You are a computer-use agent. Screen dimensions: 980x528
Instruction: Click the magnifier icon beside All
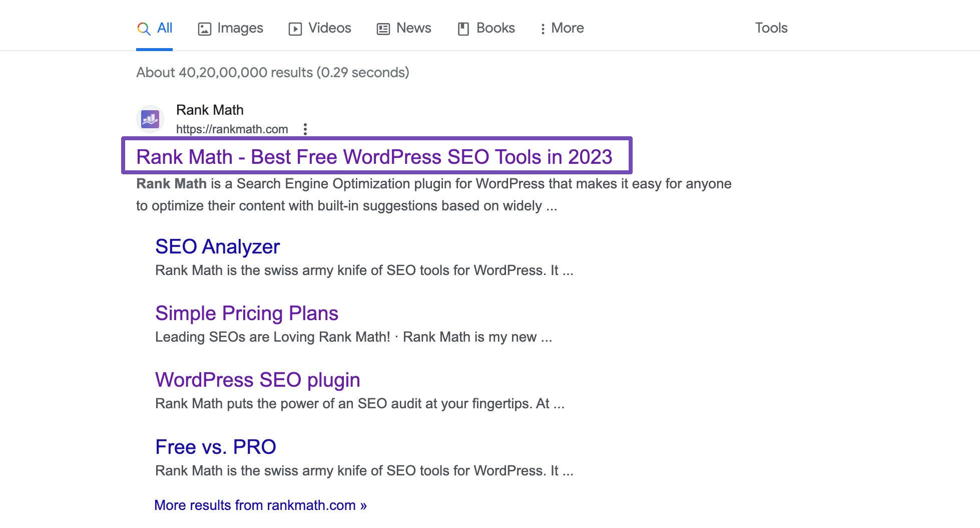[144, 29]
